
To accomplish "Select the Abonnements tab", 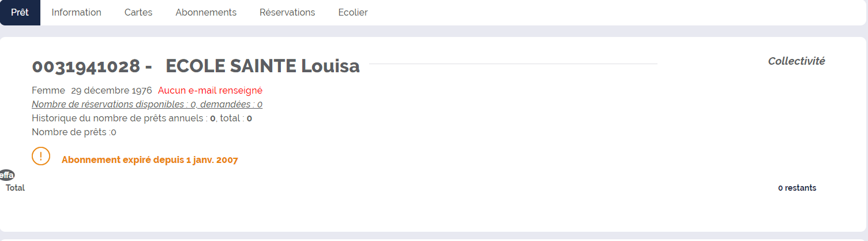I will point(206,12).
